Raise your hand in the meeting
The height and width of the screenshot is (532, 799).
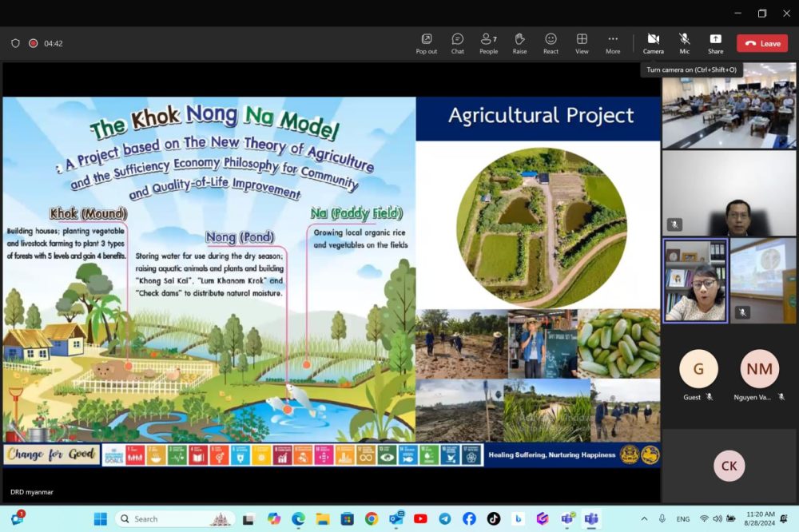click(519, 43)
